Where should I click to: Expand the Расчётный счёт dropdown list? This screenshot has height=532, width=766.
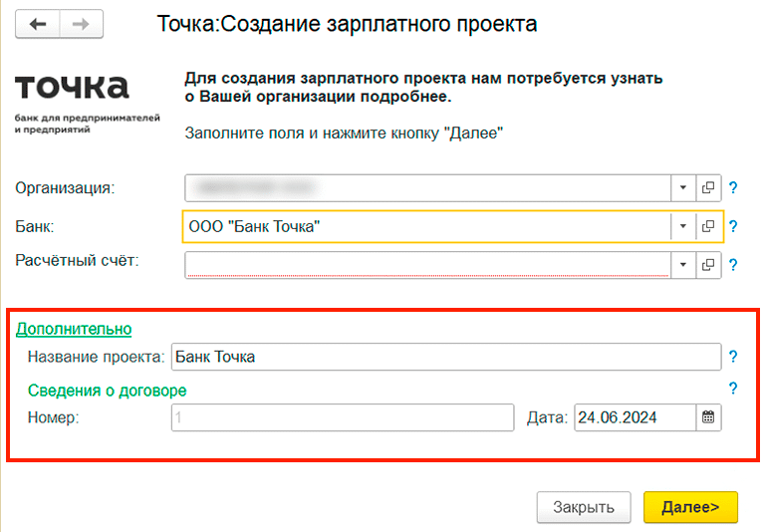[x=683, y=265]
